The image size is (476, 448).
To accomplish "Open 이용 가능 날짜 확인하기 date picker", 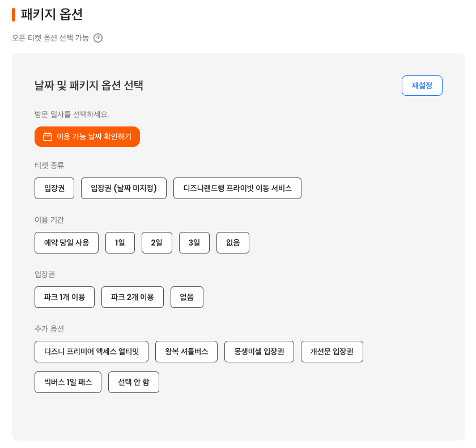I will point(87,137).
